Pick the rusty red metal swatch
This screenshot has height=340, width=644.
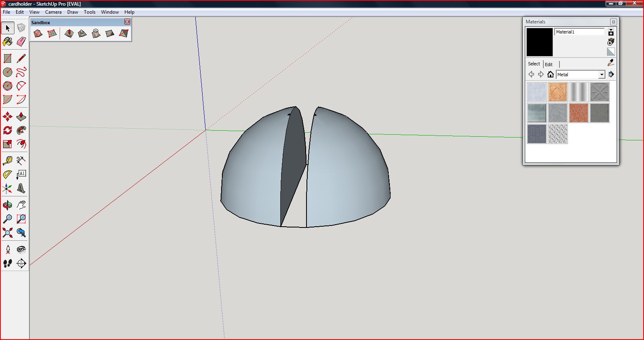[579, 113]
